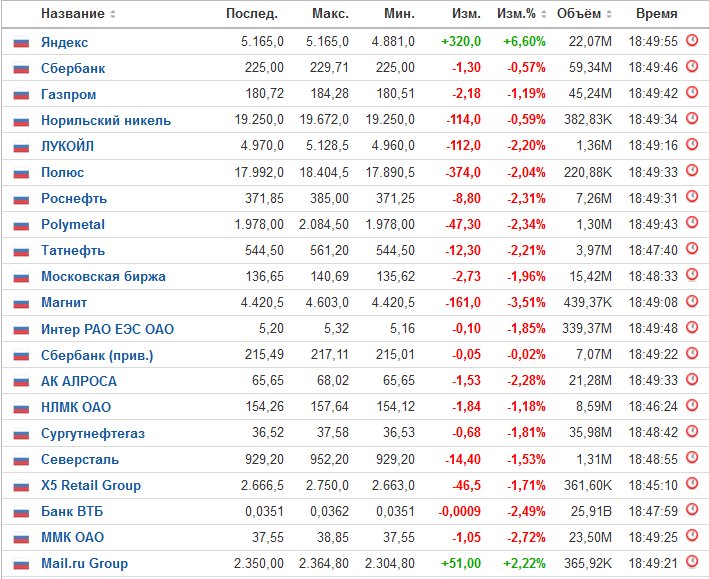The width and height of the screenshot is (709, 579).
Task: Click the clock icon in the Полюс row
Action: pyautogui.click(x=692, y=171)
